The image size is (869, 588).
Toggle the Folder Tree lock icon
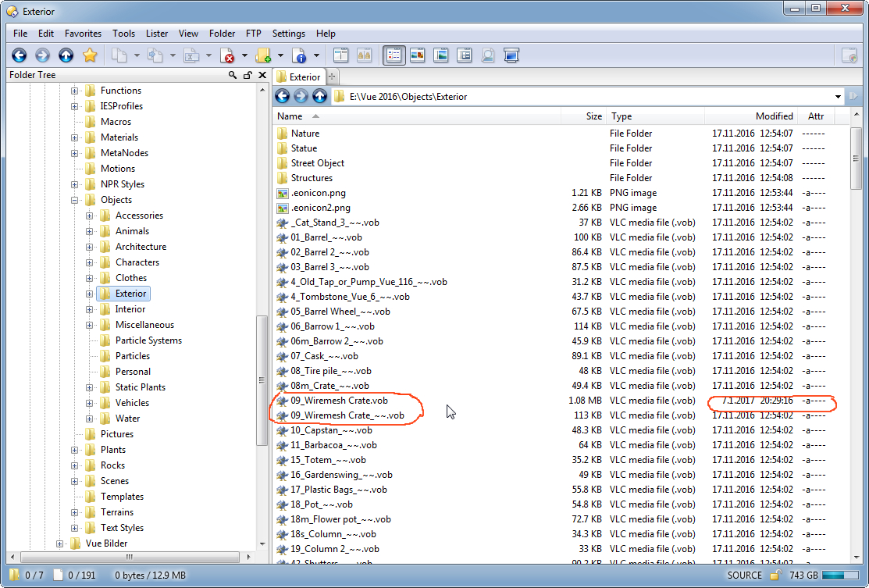click(x=248, y=75)
